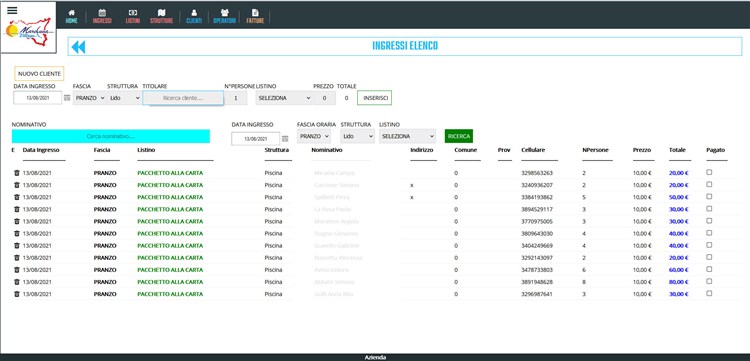The image size is (750, 361).
Task: Delete the Gulli Anna Rita entry via trash icon
Action: (17, 294)
